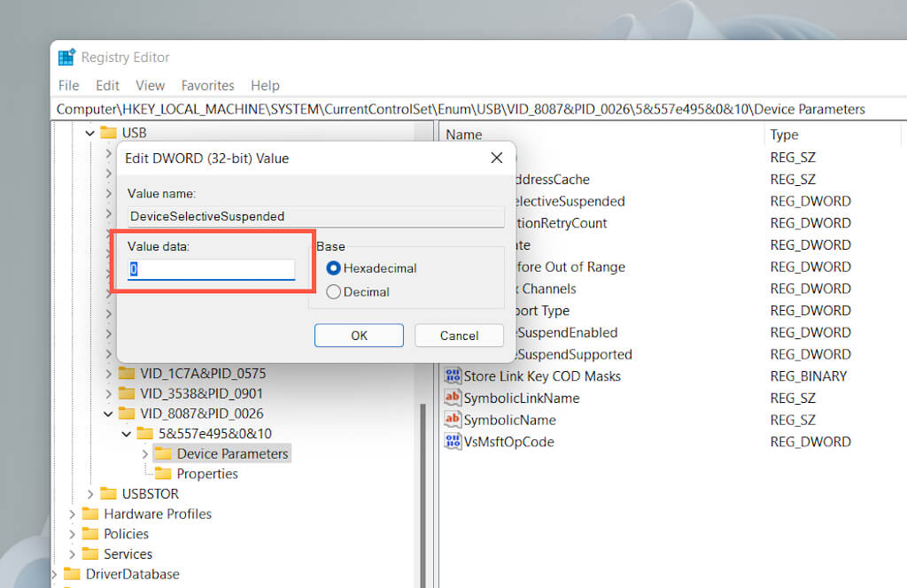Viewport: 907px width, 588px height.
Task: Click the Services folder icon
Action: pos(90,553)
